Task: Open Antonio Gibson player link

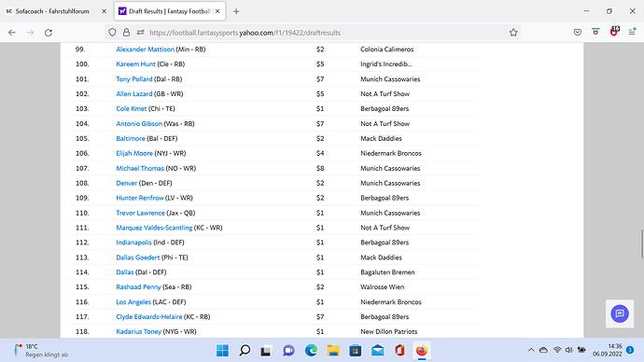Action: [x=139, y=123]
